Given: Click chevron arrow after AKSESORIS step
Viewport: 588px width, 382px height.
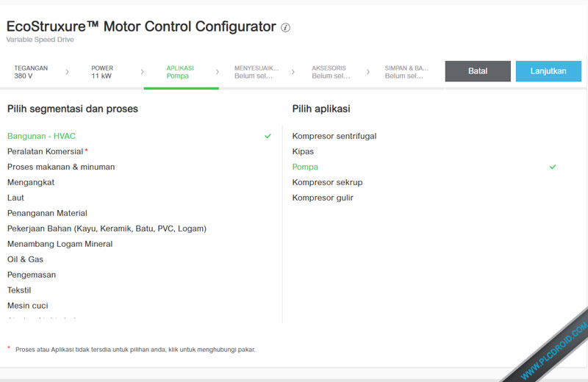Looking at the screenshot, I should pyautogui.click(x=368, y=71).
